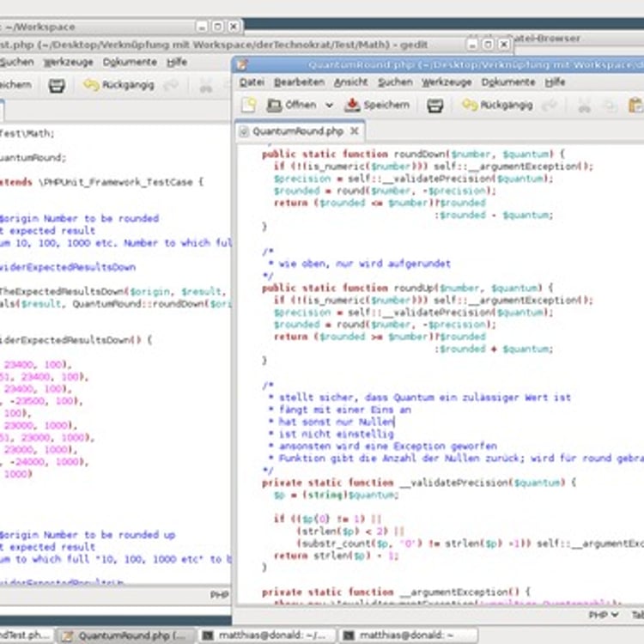Click the '__argumentException()' function declaration line

[396, 592]
